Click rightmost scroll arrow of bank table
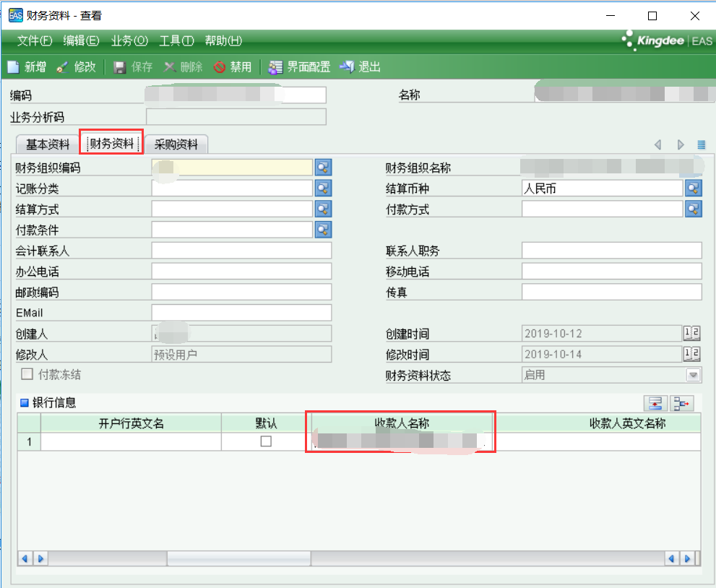This screenshot has width=716, height=588. pyautogui.click(x=688, y=558)
